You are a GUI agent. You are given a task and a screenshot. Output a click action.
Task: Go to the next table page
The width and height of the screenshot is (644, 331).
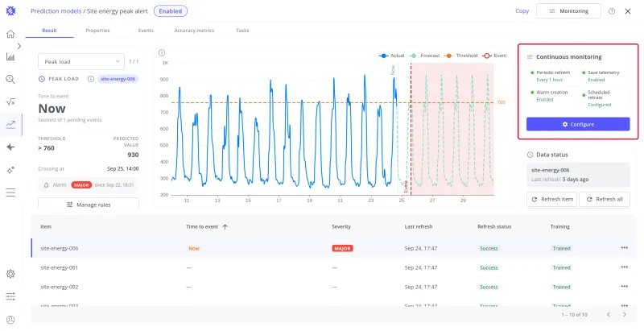point(625,315)
